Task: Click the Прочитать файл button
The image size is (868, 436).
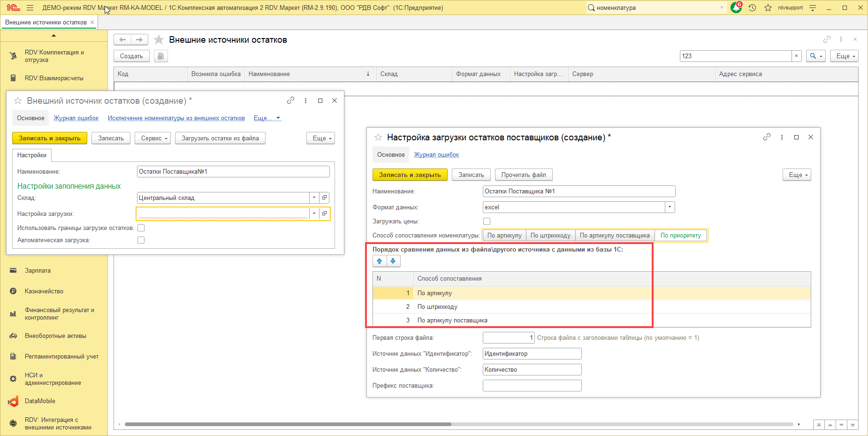Action: coord(523,175)
